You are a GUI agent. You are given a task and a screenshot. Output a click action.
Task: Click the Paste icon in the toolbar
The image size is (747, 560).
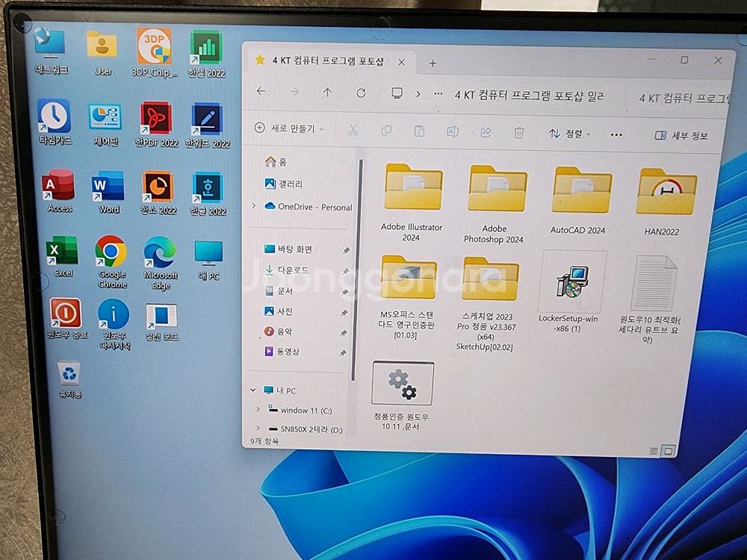(x=421, y=131)
